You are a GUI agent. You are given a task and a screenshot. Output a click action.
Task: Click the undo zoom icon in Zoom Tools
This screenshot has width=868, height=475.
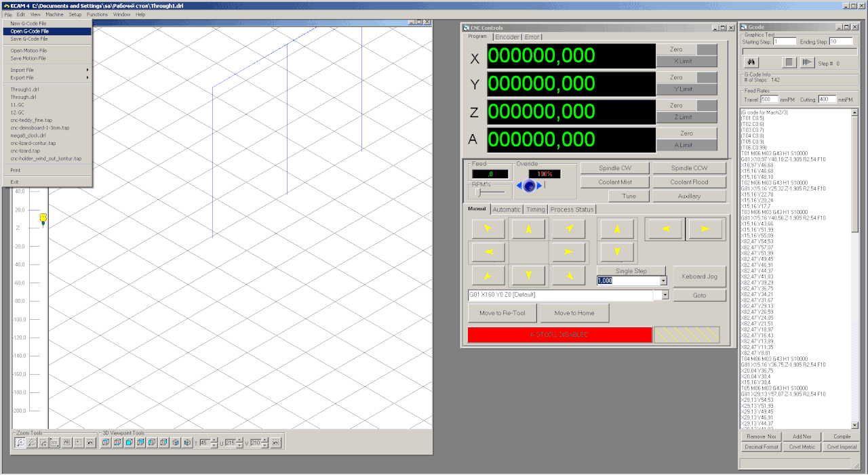[90, 442]
